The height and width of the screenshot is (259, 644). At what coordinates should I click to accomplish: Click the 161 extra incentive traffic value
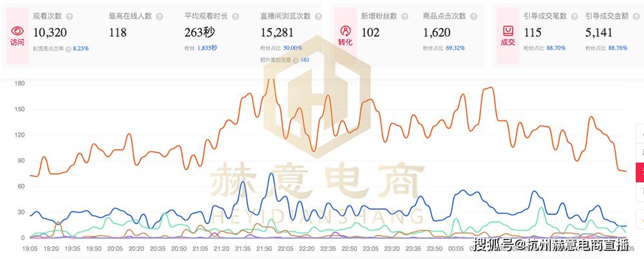305,60
